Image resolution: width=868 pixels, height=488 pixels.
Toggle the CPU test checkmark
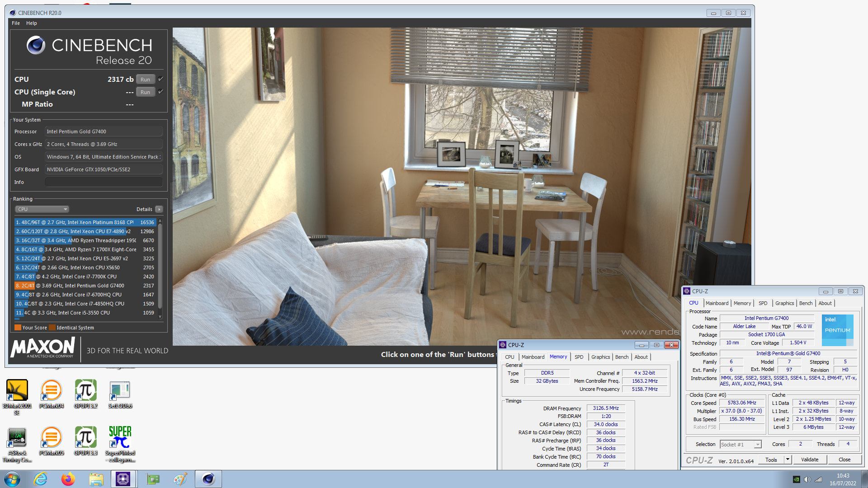160,79
